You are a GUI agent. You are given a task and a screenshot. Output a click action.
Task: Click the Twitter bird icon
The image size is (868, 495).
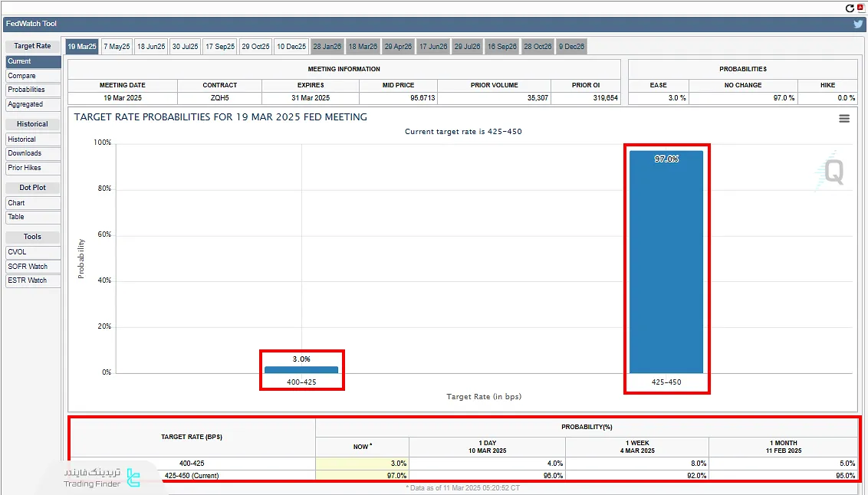tap(858, 24)
